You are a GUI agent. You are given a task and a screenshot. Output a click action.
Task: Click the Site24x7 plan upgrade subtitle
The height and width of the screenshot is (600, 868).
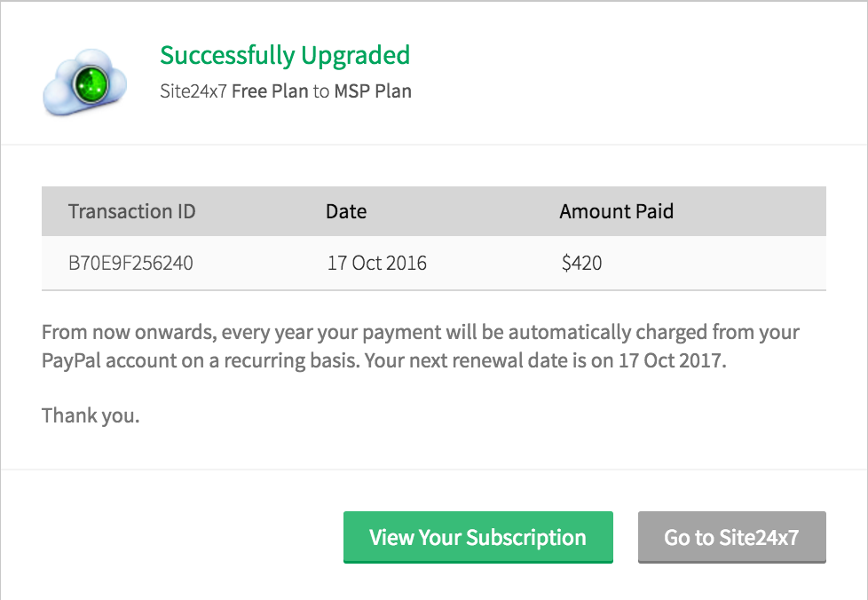click(x=285, y=91)
